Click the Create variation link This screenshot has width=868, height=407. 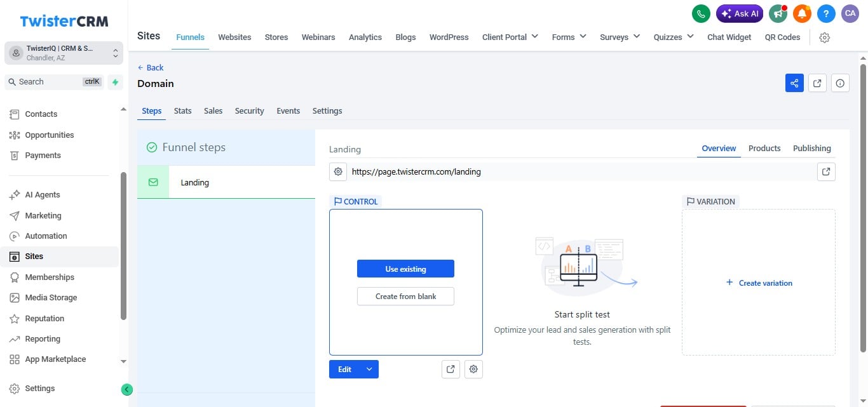point(759,283)
